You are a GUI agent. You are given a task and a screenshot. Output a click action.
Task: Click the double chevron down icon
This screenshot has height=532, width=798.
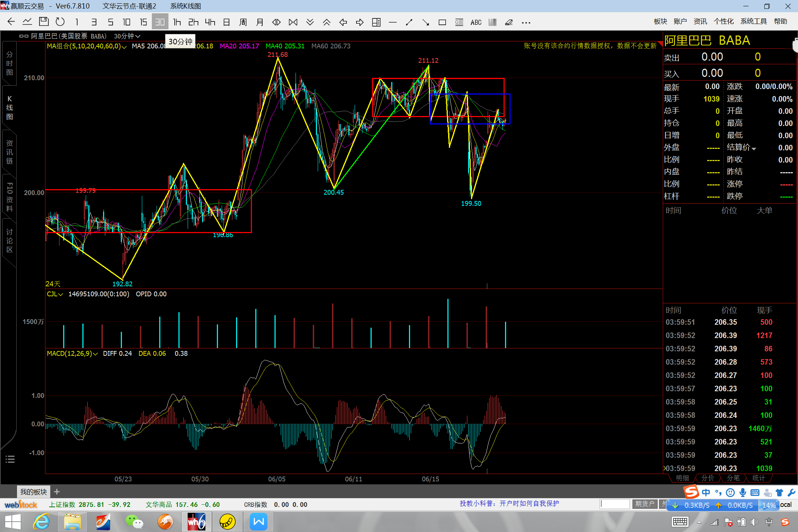[x=310, y=22]
